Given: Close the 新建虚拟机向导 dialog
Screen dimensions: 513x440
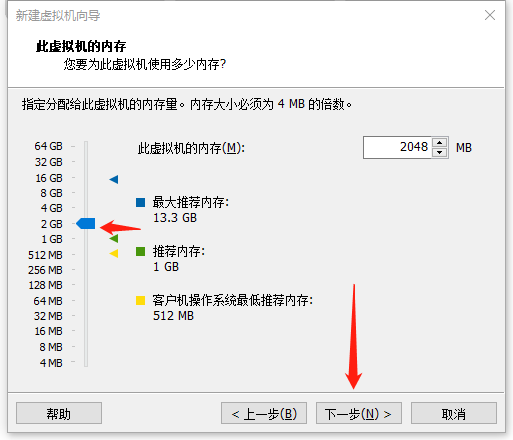Looking at the screenshot, I should [490, 15].
